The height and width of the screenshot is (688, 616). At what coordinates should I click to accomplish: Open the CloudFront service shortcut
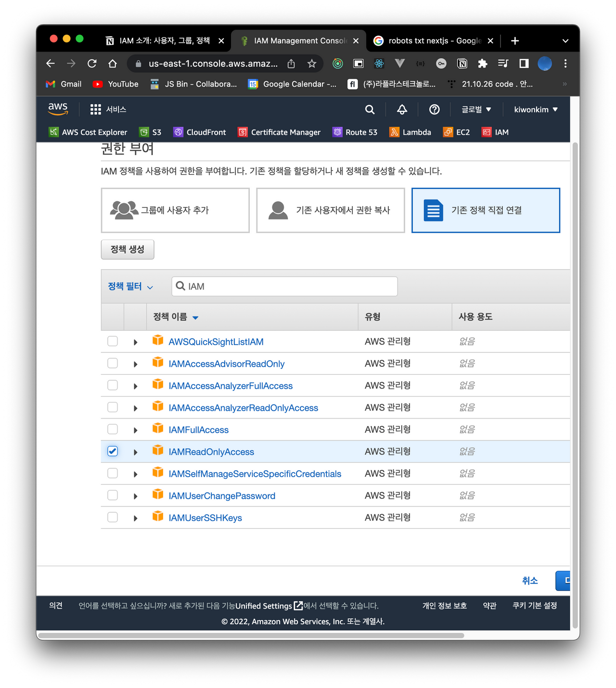(200, 132)
